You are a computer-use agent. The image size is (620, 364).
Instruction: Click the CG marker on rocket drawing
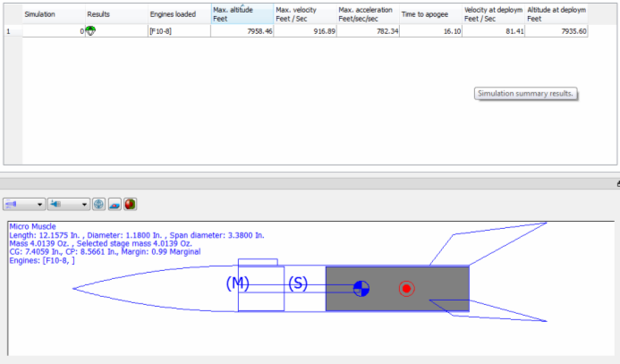coord(361,289)
